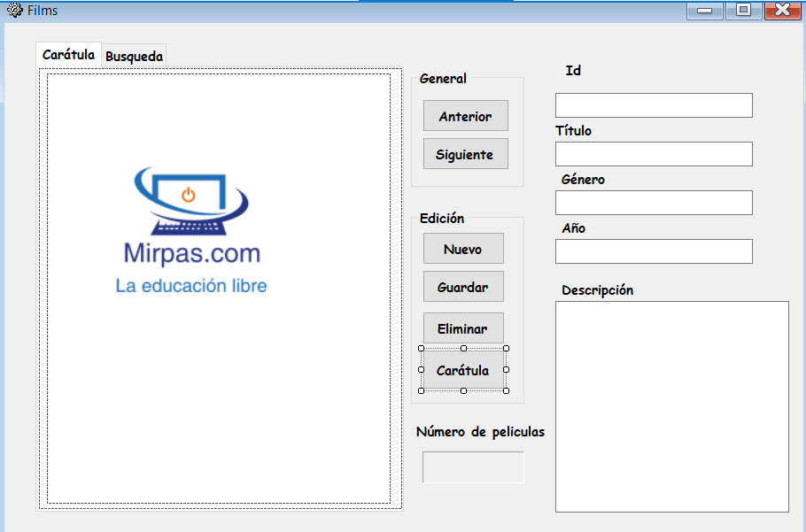806x532 pixels.
Task: Minimize the Films window
Action: click(705, 11)
